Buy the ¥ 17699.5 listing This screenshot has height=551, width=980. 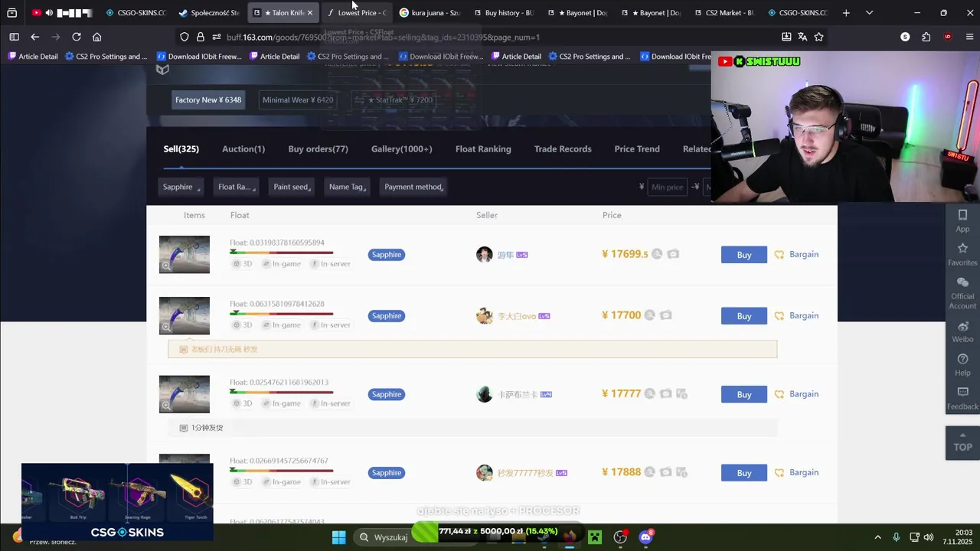click(744, 255)
